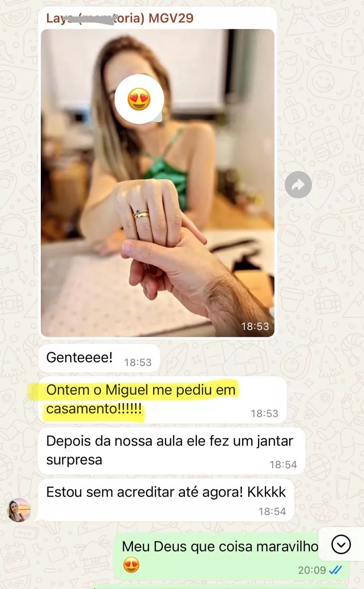Tap the 18:54 timestamp under "surpresa"
Image resolution: width=364 pixels, height=589 pixels.
pyautogui.click(x=283, y=465)
